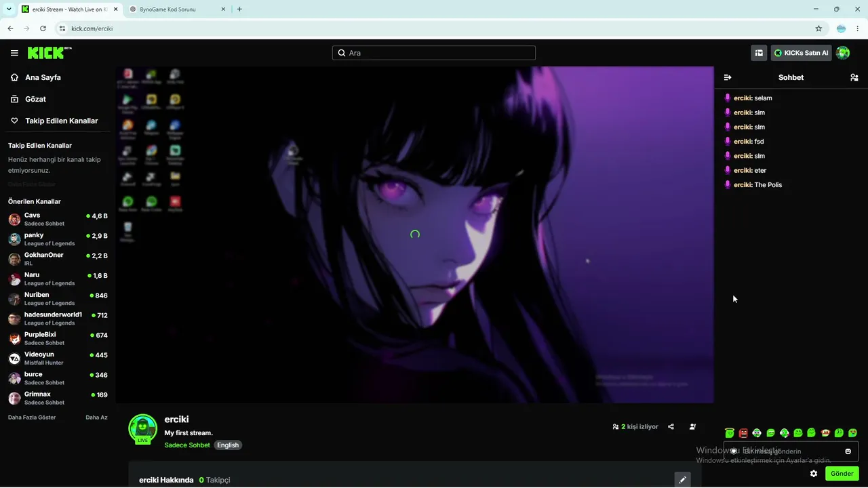Click the browser reload icon

pyautogui.click(x=43, y=28)
